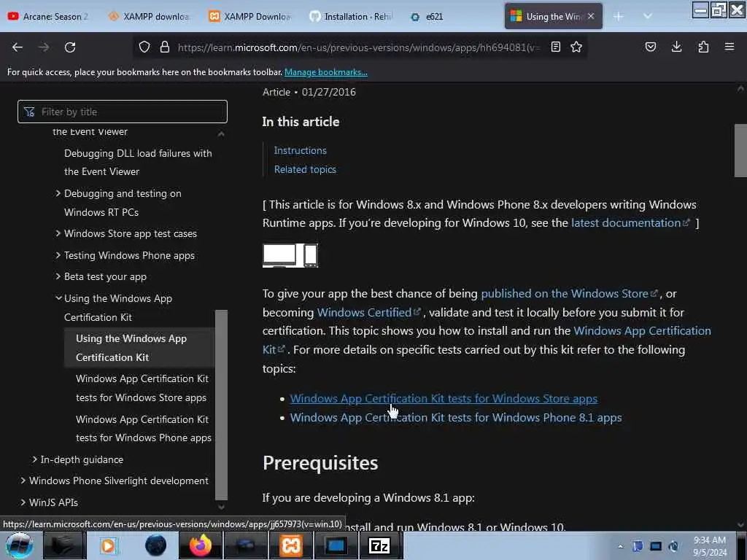Open a new tab
This screenshot has width=747, height=560.
coord(619,17)
